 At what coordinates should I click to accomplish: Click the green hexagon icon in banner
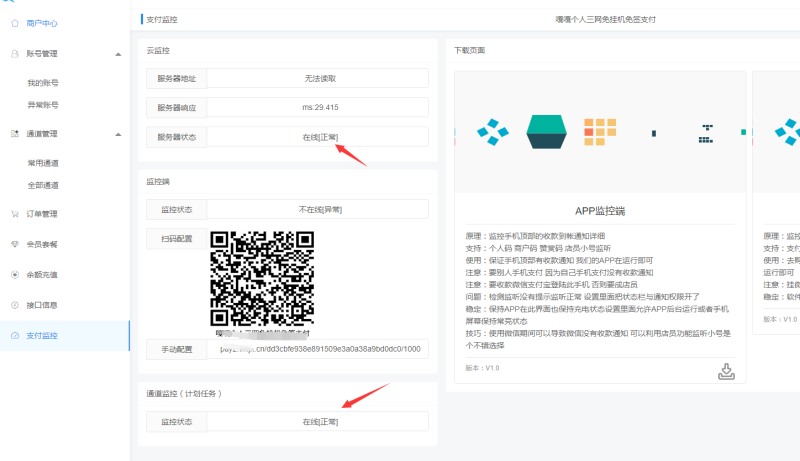[546, 132]
